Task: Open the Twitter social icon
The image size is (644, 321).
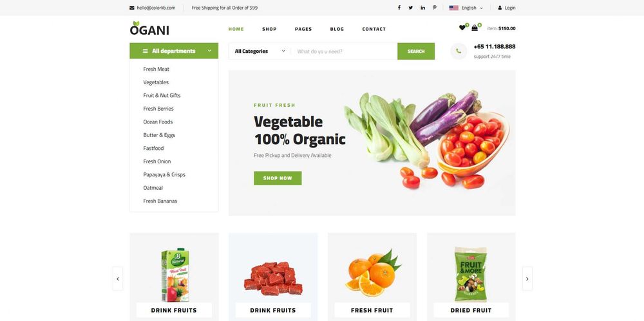Action: tap(411, 8)
